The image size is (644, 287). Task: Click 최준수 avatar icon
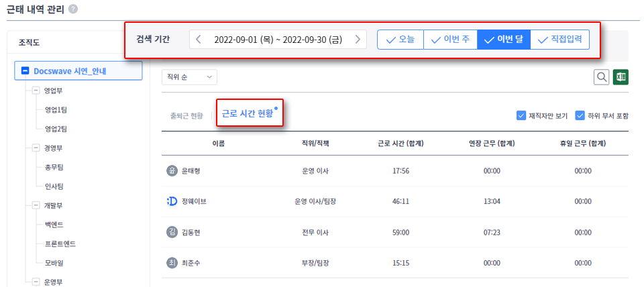[172, 263]
